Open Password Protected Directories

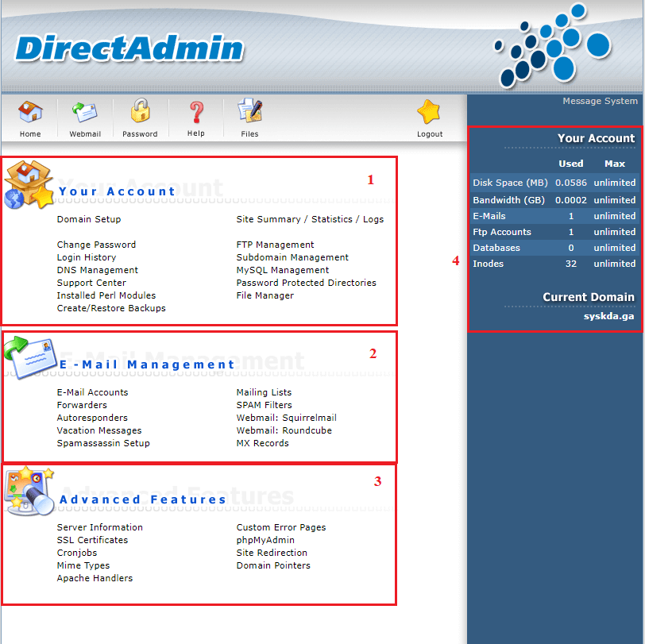tap(306, 283)
